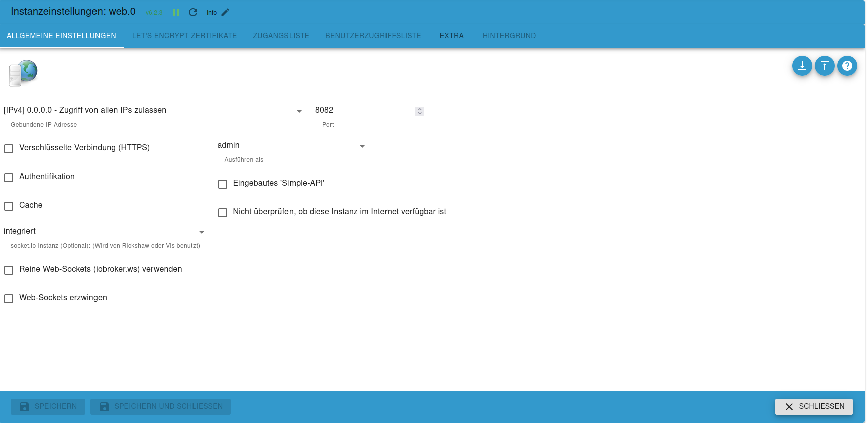Image resolution: width=868 pixels, height=423 pixels.
Task: Click the web adapter globe logo
Action: [23, 73]
